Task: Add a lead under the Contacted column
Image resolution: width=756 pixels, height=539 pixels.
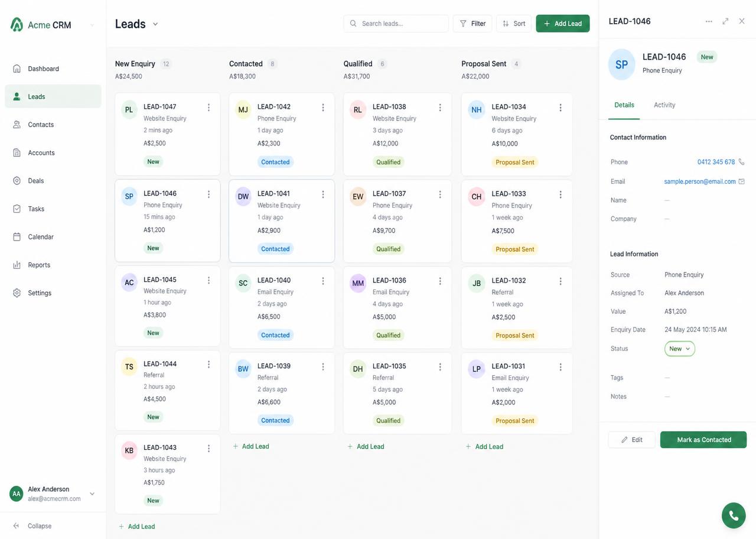Action: [251, 446]
